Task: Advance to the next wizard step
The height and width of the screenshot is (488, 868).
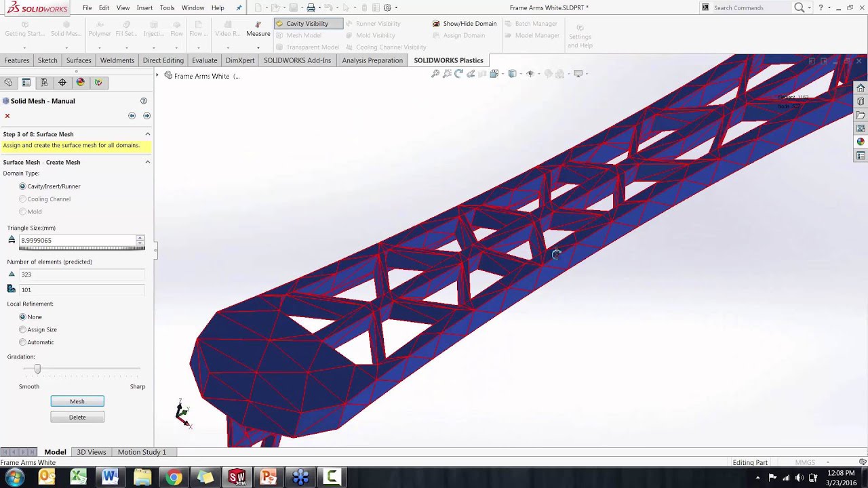Action: [x=146, y=116]
